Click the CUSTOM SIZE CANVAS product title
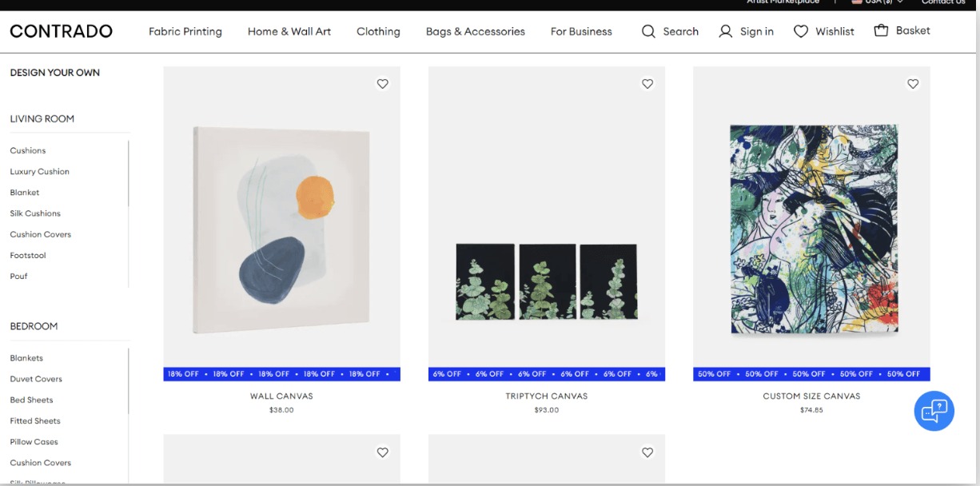The image size is (980, 486). point(811,396)
